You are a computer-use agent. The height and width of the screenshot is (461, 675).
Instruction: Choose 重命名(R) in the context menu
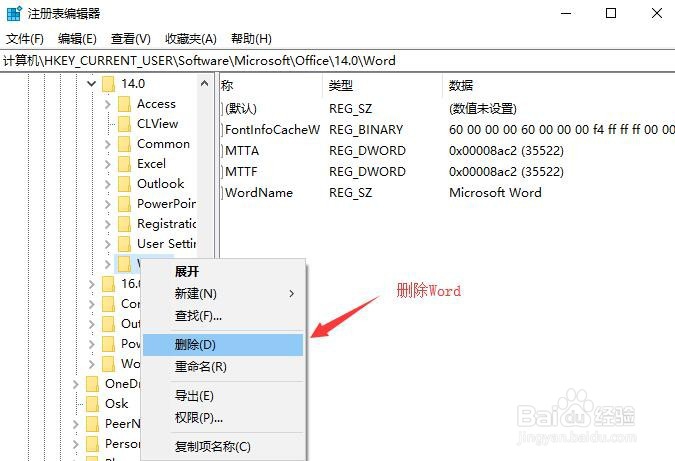point(223,367)
